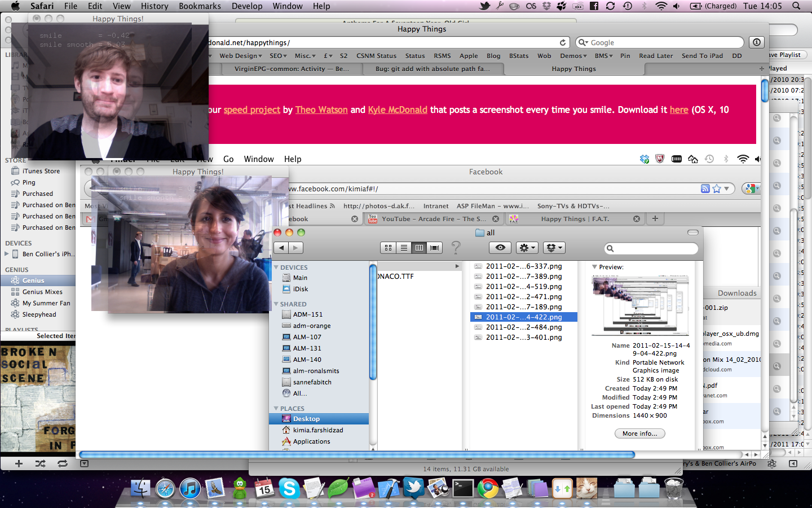
Task: Click the Finder search field
Action: click(651, 248)
